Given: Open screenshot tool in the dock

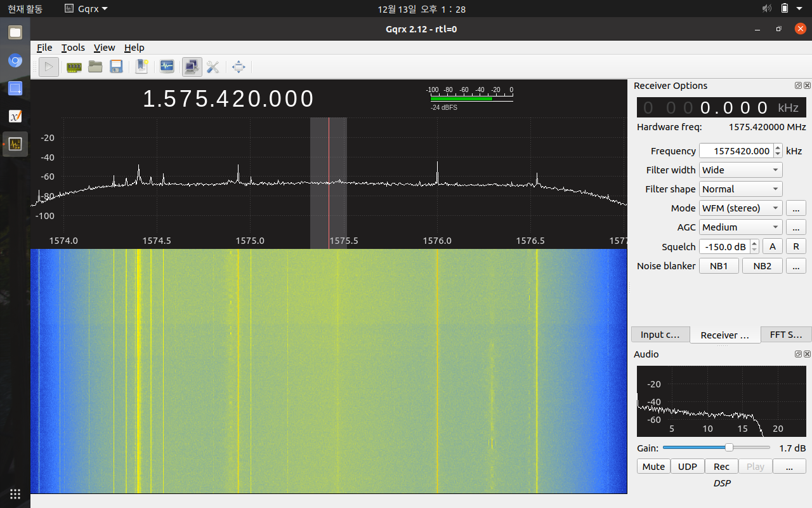Looking at the screenshot, I should pyautogui.click(x=15, y=88).
